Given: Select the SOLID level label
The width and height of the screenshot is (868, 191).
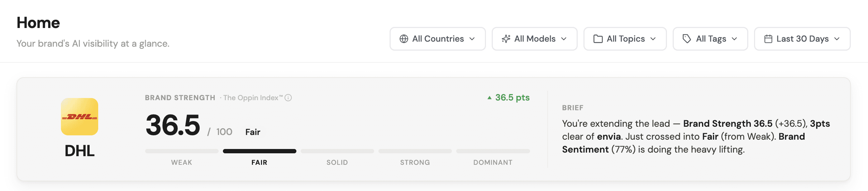Looking at the screenshot, I should [337, 162].
